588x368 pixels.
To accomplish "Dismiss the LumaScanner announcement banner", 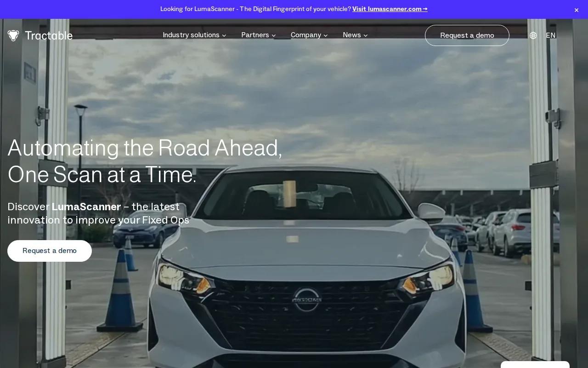I will pos(577,10).
